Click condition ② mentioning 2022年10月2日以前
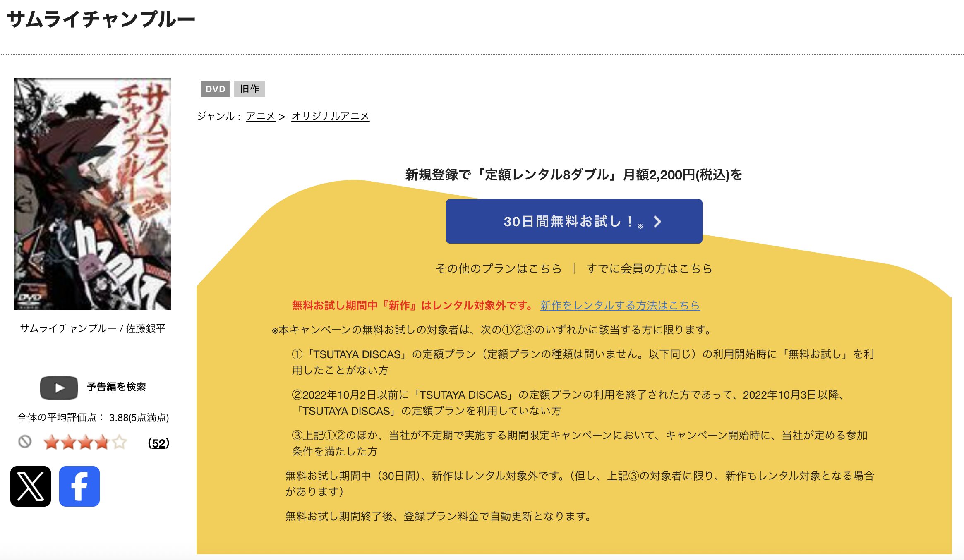Image resolution: width=964 pixels, height=560 pixels. click(569, 402)
